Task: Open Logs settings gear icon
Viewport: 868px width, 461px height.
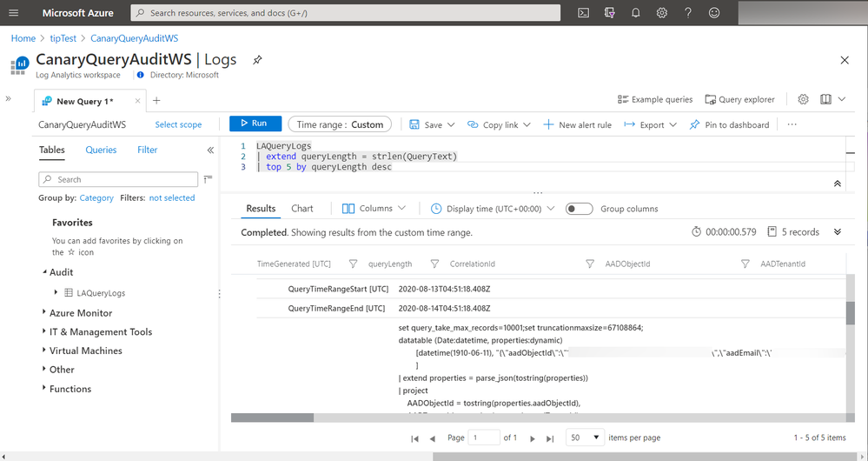Action: pyautogui.click(x=803, y=99)
